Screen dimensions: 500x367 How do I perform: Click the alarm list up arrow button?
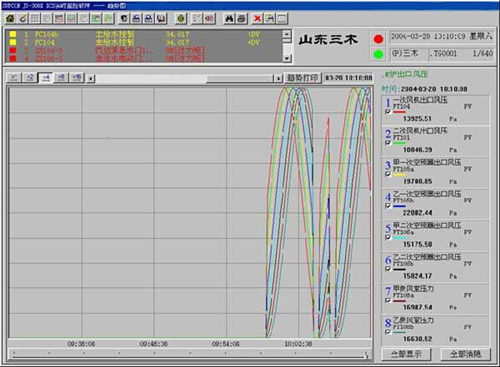tap(287, 33)
